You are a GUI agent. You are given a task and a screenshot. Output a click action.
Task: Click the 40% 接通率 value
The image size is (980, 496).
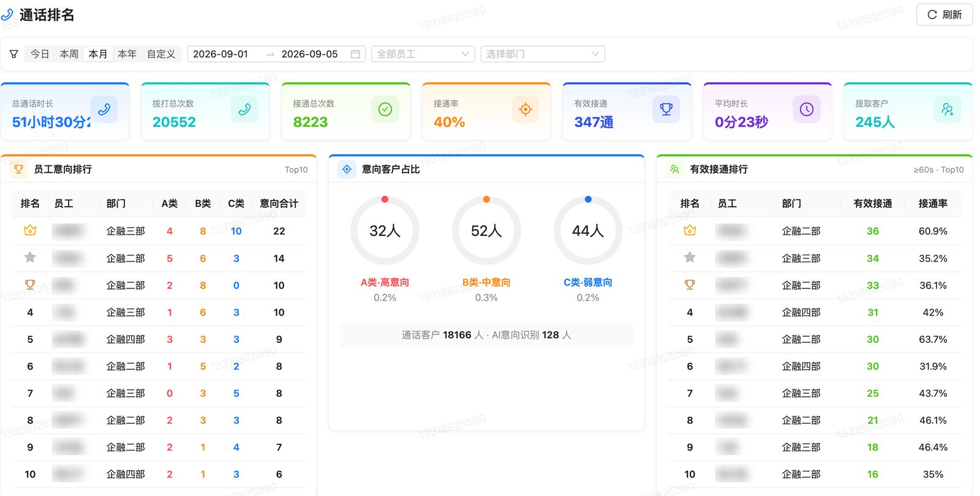(x=449, y=122)
